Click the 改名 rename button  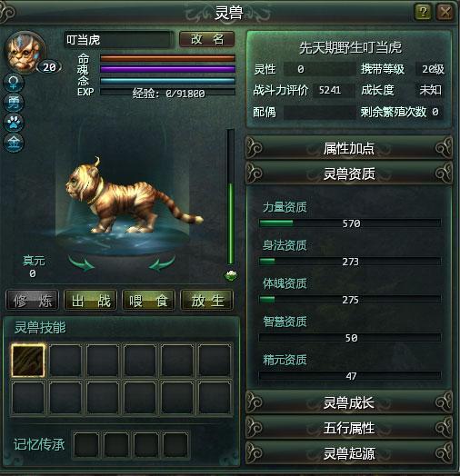coord(207,39)
